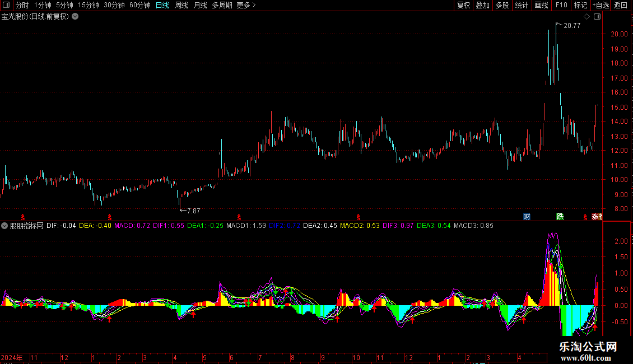Click the 20.77 high price label
Image resolution: width=633 pixels, height=364 pixels.
(x=571, y=26)
